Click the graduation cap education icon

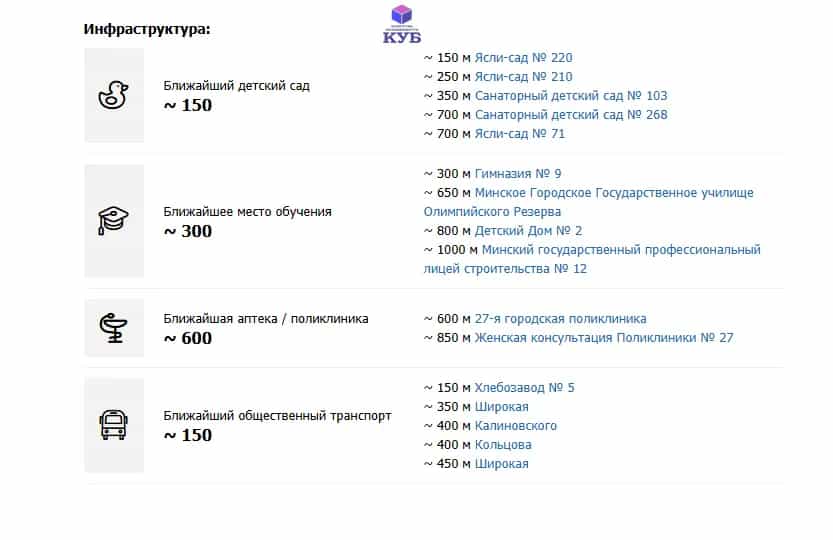click(x=113, y=221)
